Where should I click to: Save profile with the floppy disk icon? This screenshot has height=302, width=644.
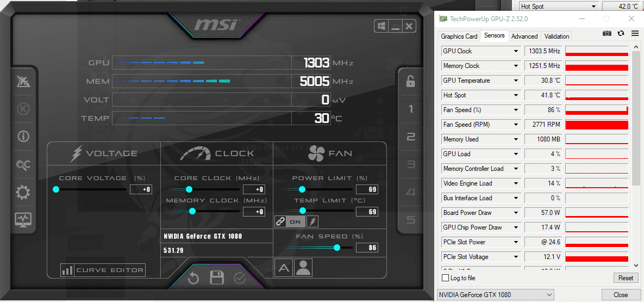coord(216,278)
